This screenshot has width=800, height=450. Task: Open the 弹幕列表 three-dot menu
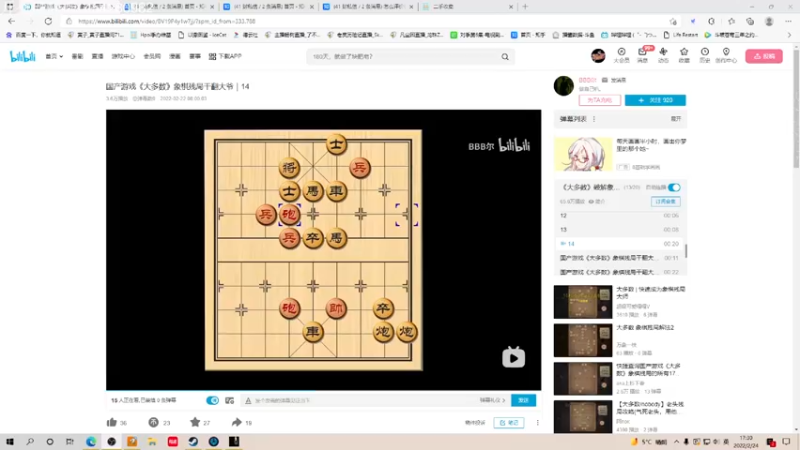[594, 119]
